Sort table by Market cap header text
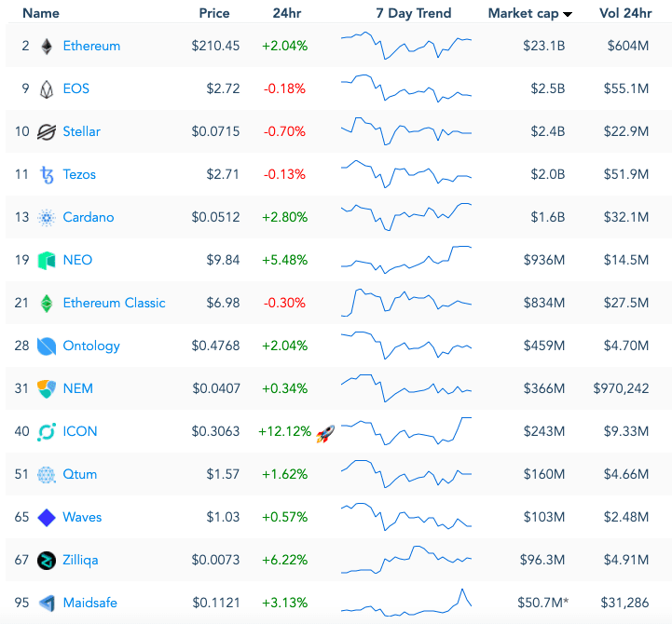 pos(523,14)
